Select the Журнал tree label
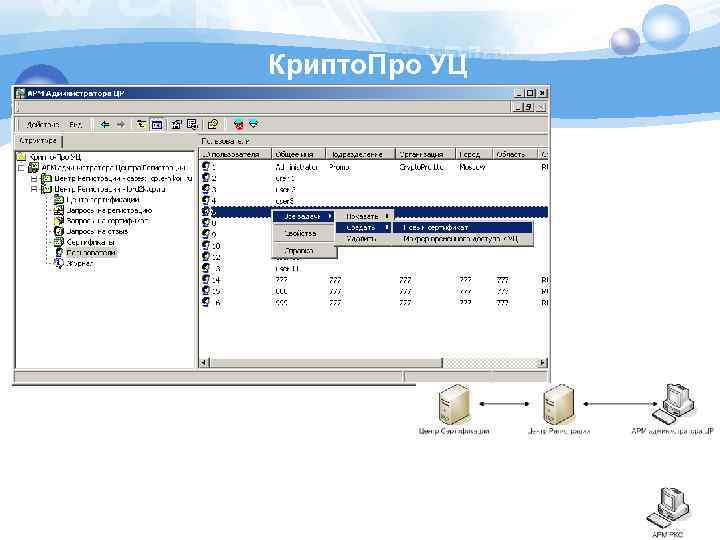 [x=80, y=264]
